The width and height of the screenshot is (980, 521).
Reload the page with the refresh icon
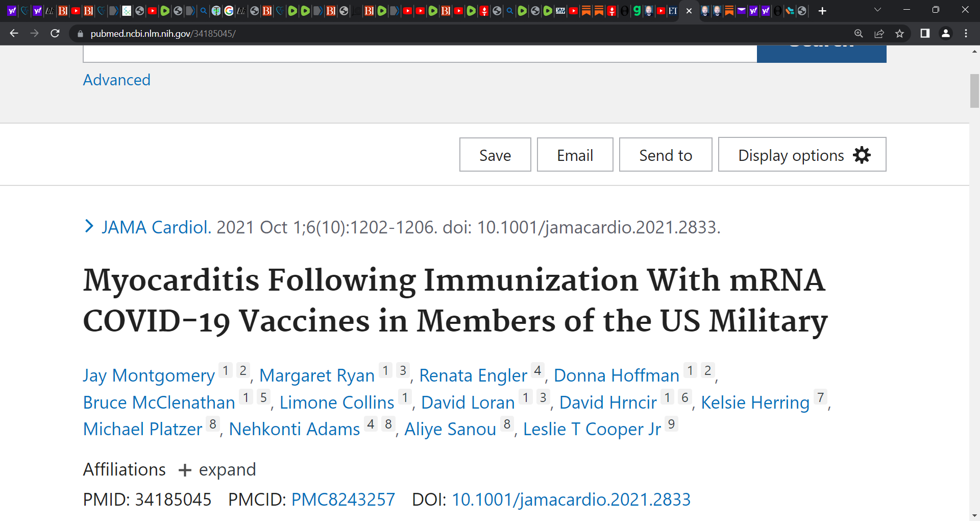[55, 33]
